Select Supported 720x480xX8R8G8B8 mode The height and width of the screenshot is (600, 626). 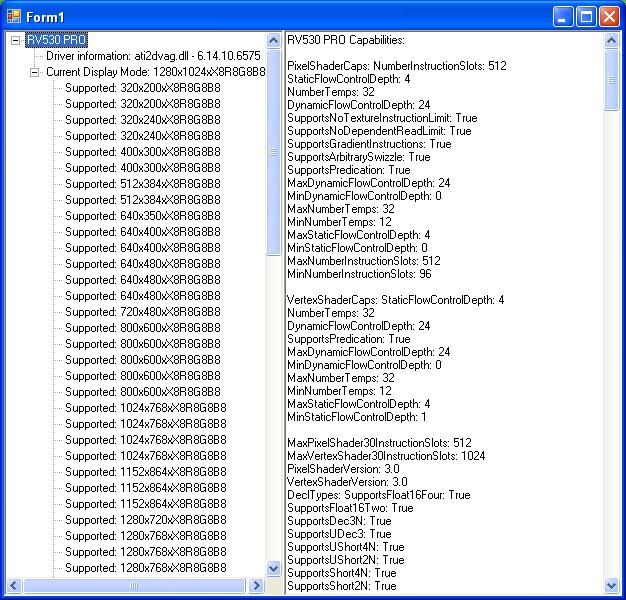point(142,312)
